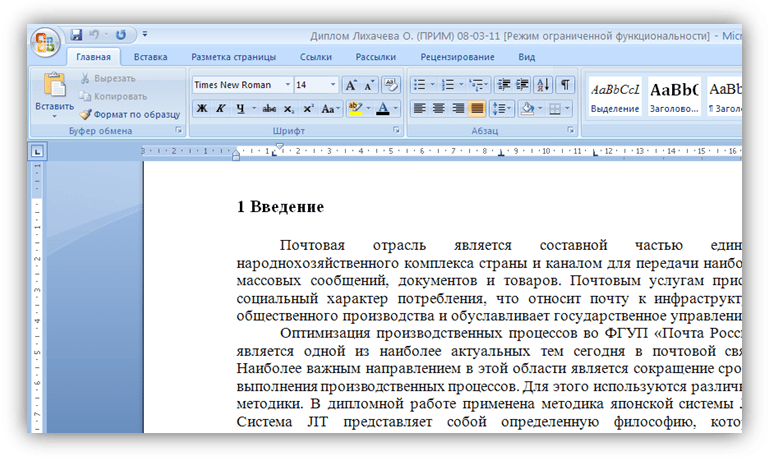Sort text with the A-Z sort icon
The height and width of the screenshot is (457, 768).
click(x=543, y=85)
